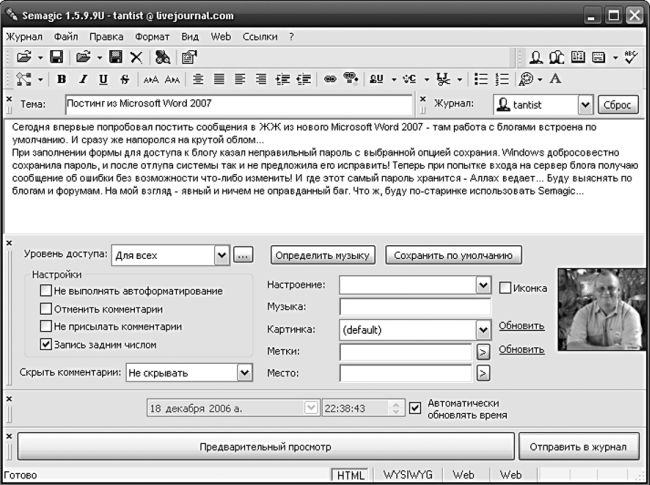Open the 'Журнал' tantist dropdown

[x=585, y=105]
